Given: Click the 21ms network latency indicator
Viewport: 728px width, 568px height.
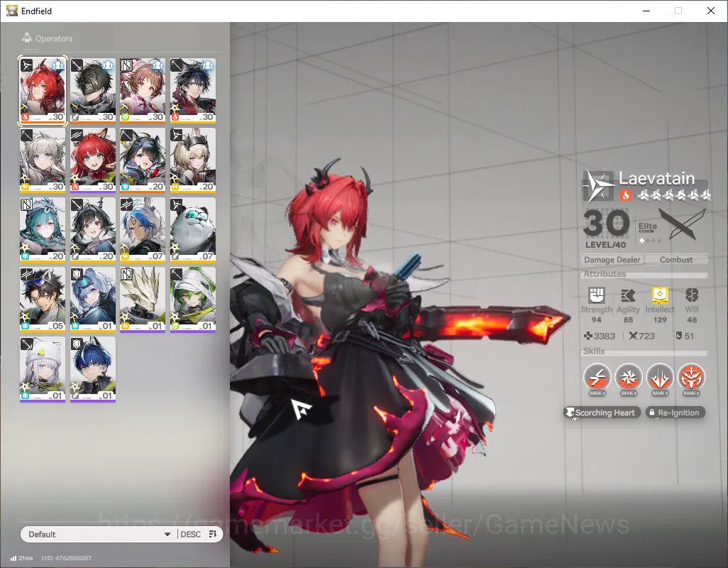Looking at the screenshot, I should (22, 558).
